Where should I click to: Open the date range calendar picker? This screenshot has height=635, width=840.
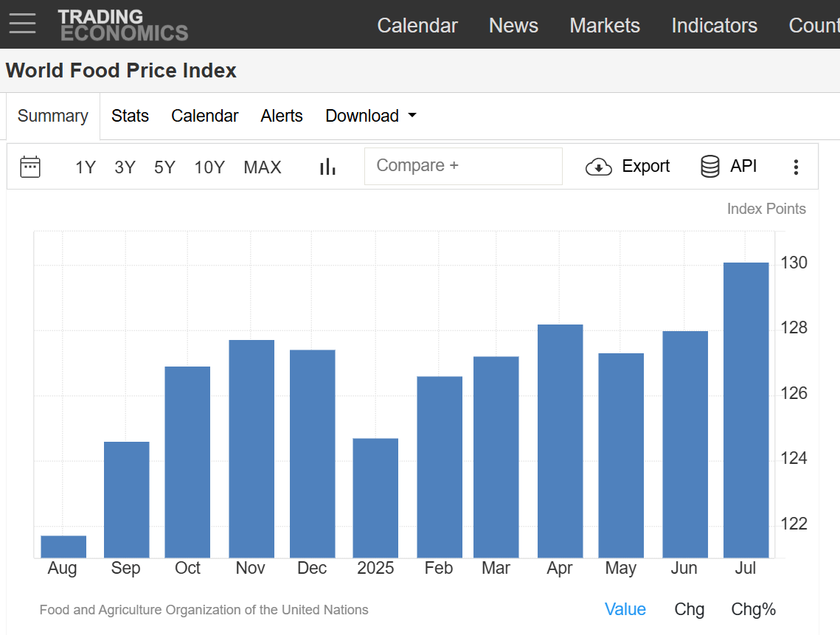click(x=29, y=167)
